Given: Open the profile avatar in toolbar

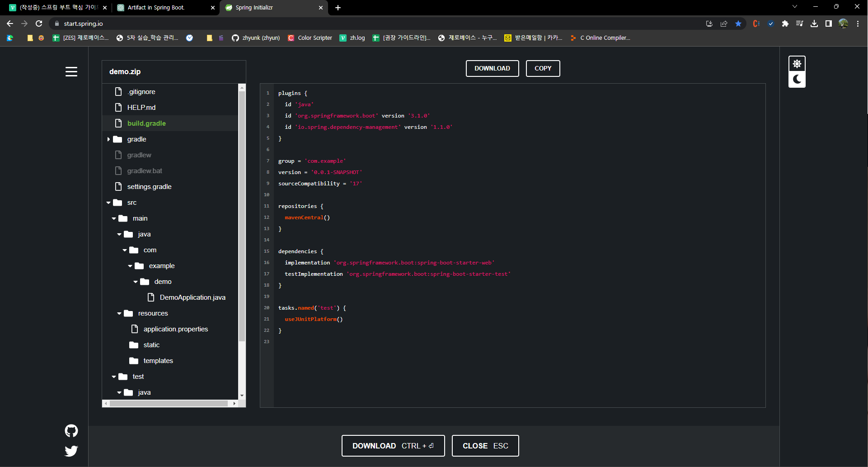Looking at the screenshot, I should coord(843,24).
